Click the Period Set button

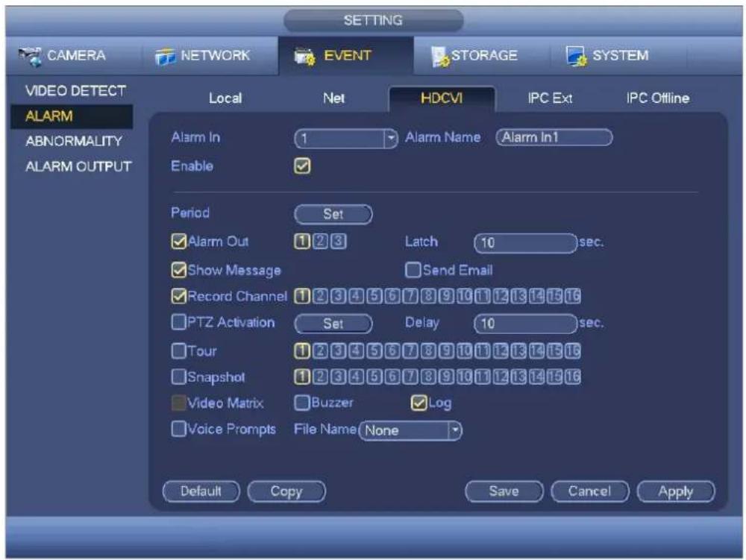coord(333,214)
